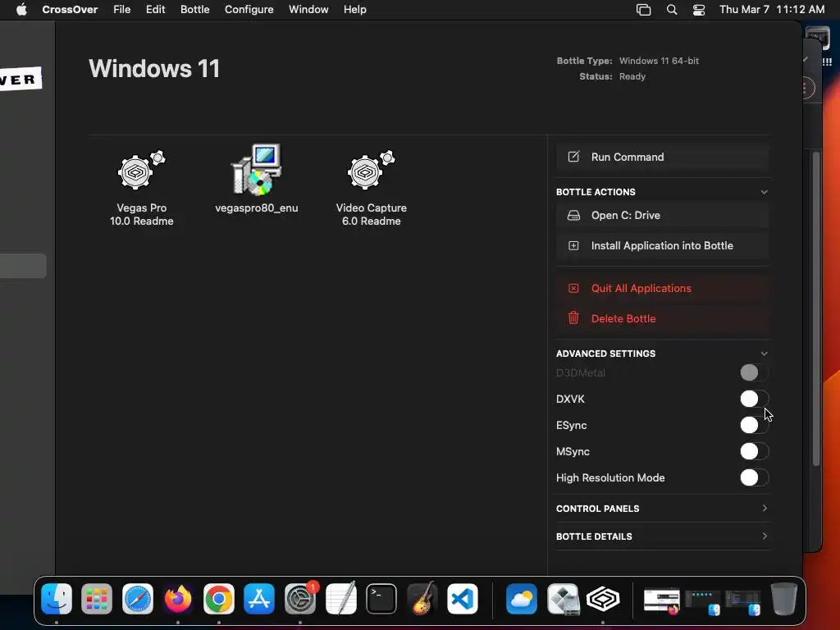This screenshot has width=840, height=630.
Task: Open the cloud weather app in the Dock
Action: click(x=522, y=599)
